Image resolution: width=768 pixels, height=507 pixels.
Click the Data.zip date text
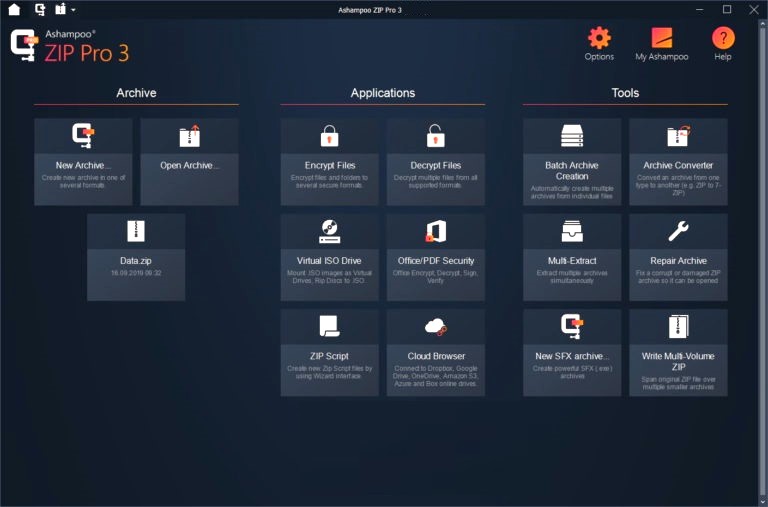click(x=136, y=273)
